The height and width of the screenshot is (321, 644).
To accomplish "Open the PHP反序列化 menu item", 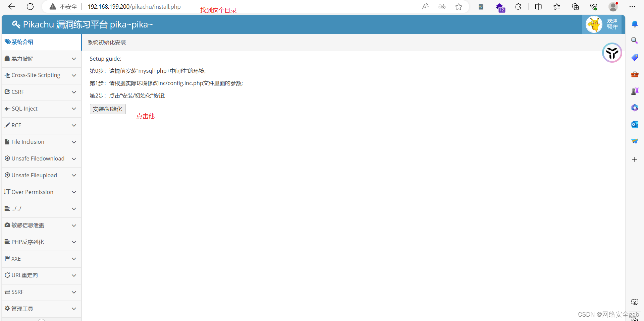I will coord(41,242).
